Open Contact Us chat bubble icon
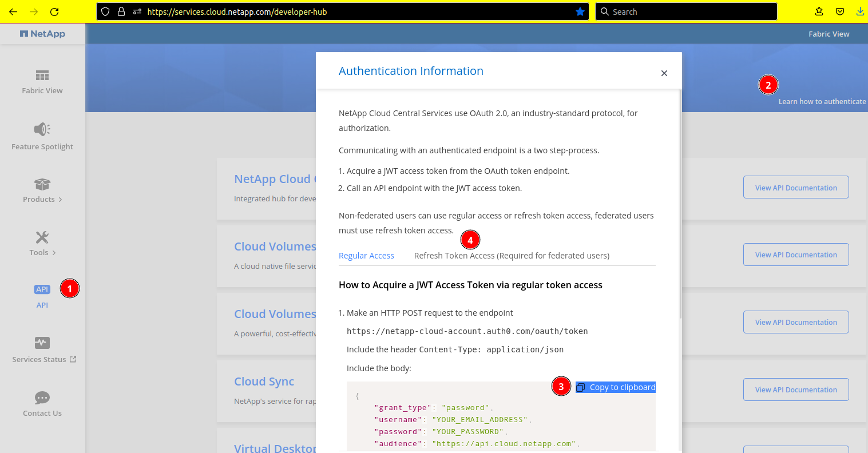This screenshot has height=453, width=868. click(x=42, y=398)
